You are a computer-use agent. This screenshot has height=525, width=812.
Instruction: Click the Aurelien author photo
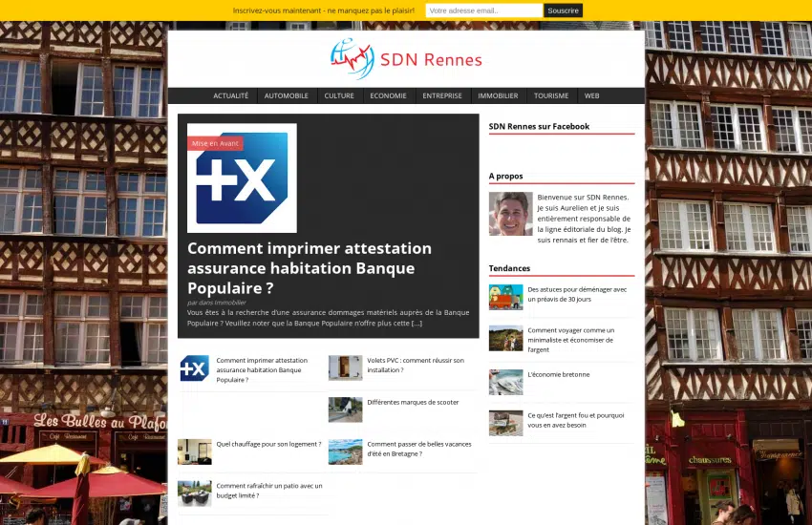coord(510,214)
